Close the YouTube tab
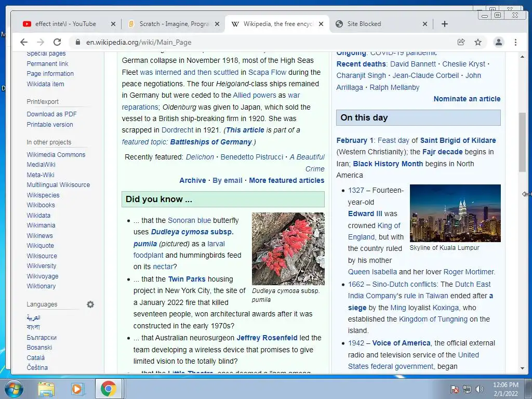The height and width of the screenshot is (399, 532). pyautogui.click(x=113, y=24)
